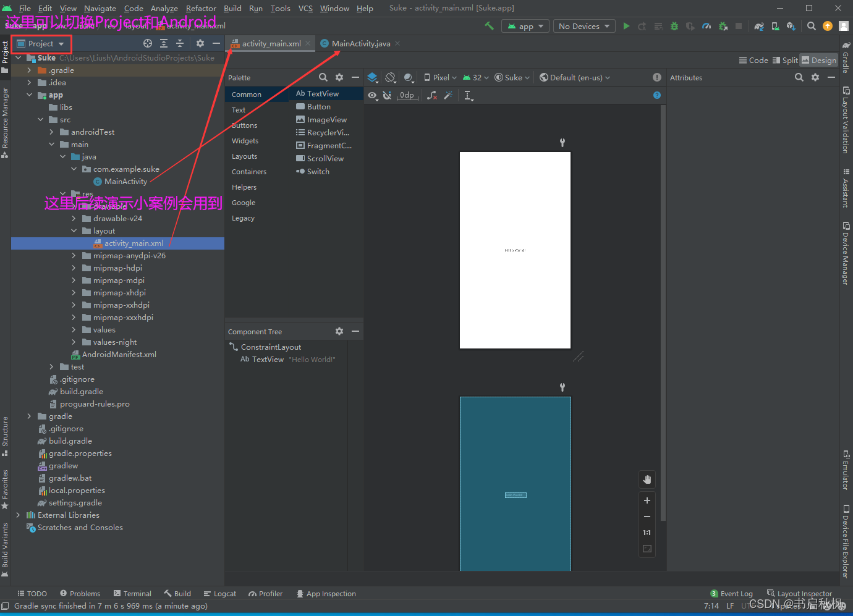Search the Palette with magnifier icon
This screenshot has height=616, width=853.
coord(323,77)
